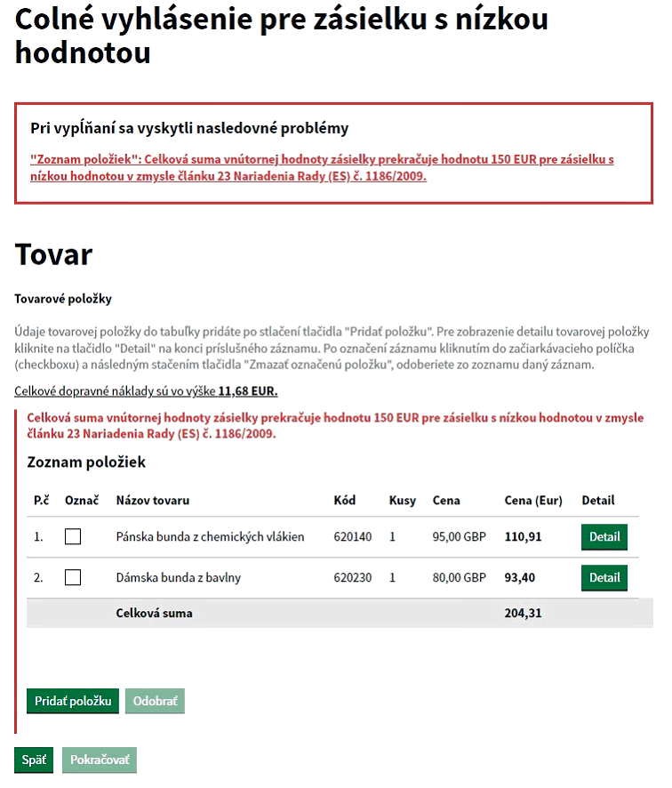
Task: Click the Označ column header
Action: click(82, 501)
